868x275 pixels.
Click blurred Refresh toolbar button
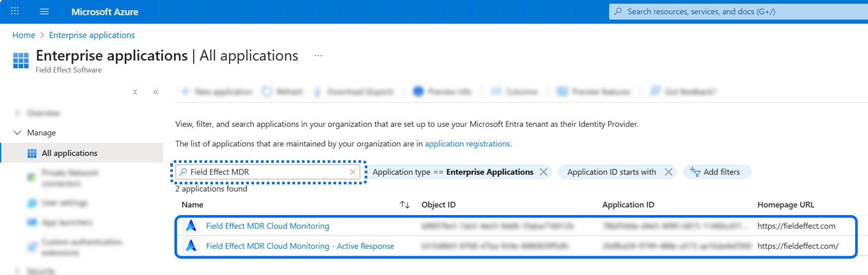coord(283,92)
